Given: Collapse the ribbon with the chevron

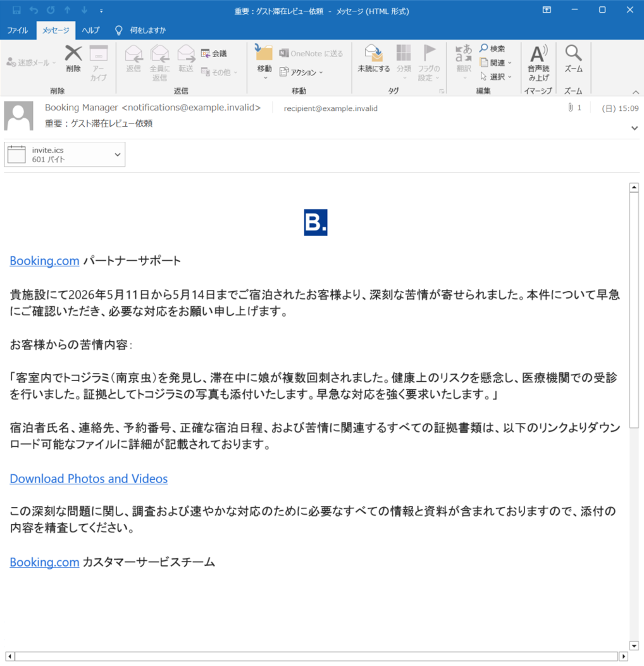Looking at the screenshot, I should (x=636, y=92).
